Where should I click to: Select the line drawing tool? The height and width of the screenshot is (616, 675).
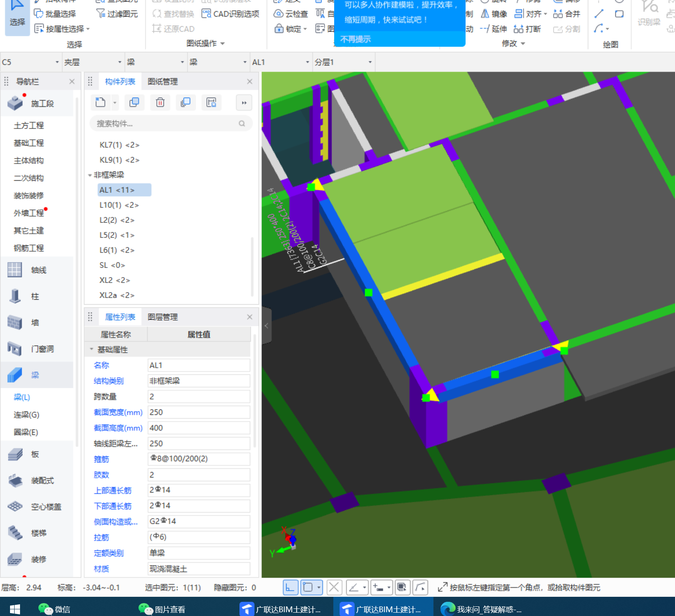pyautogui.click(x=599, y=14)
